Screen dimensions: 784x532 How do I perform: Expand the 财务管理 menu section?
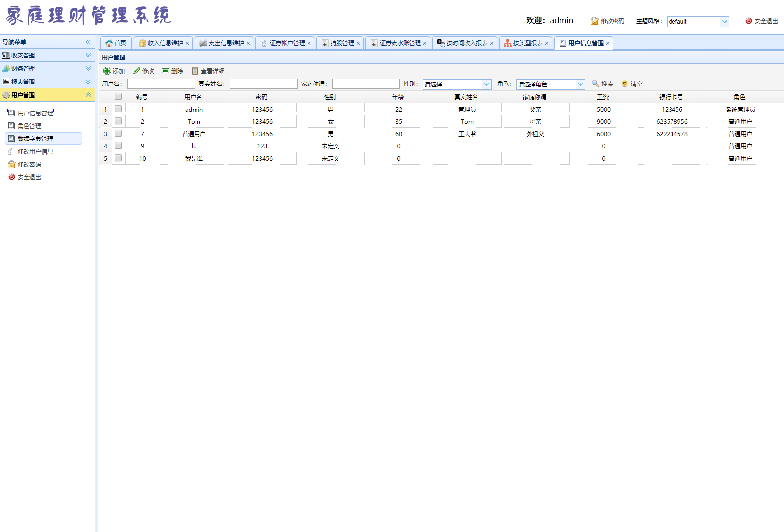[x=88, y=68]
